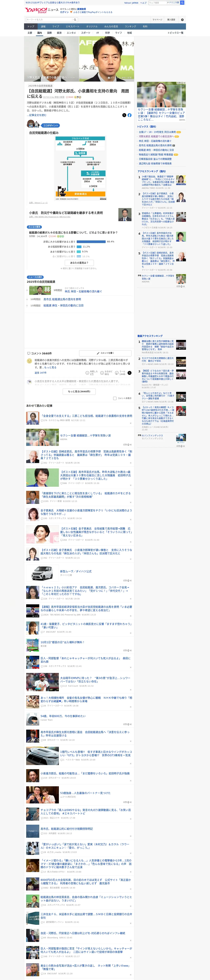Click the Yahoo! JAPAN News logo
Screen dimensions: 210x980
42,10
